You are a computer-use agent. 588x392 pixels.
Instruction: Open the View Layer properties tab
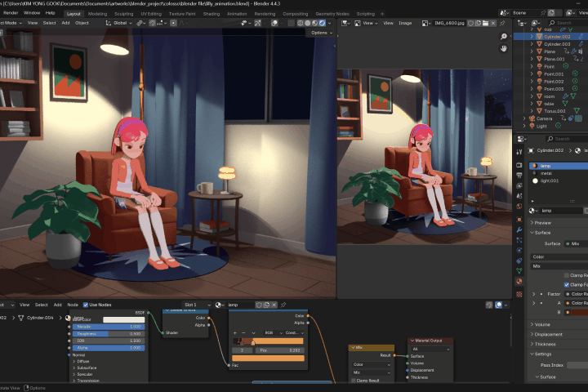point(519,185)
